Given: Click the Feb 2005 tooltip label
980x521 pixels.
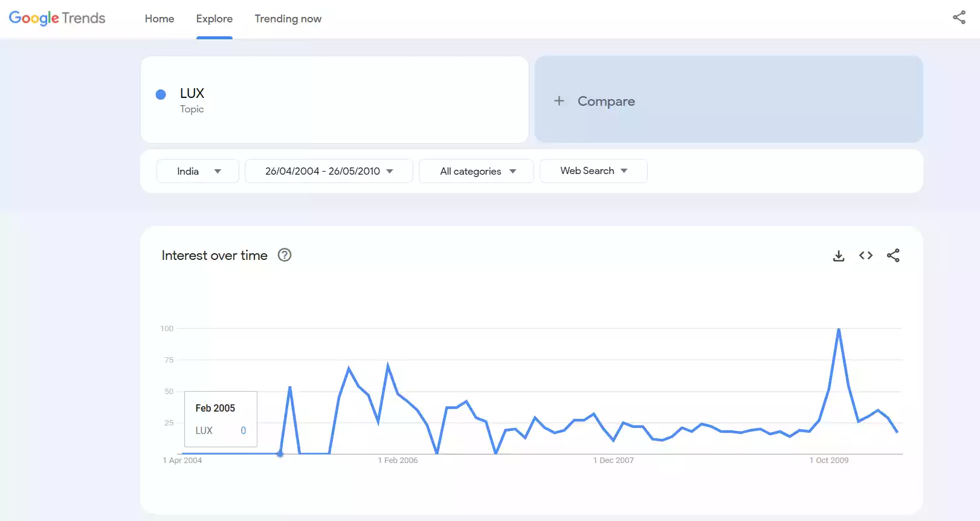Looking at the screenshot, I should coord(215,408).
